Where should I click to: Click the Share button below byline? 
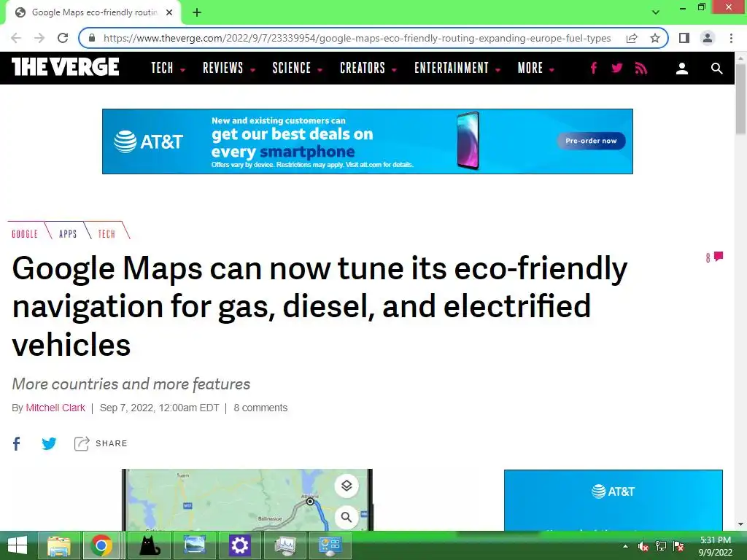[101, 444]
